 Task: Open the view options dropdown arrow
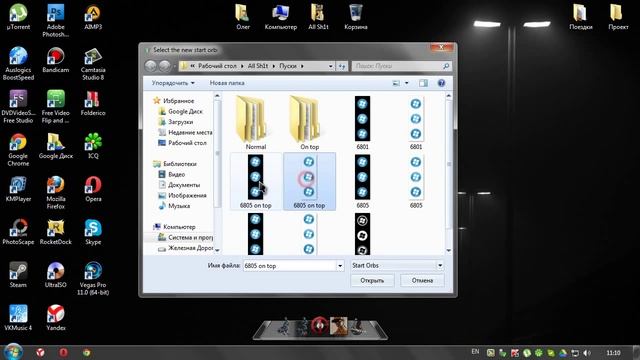pos(407,83)
